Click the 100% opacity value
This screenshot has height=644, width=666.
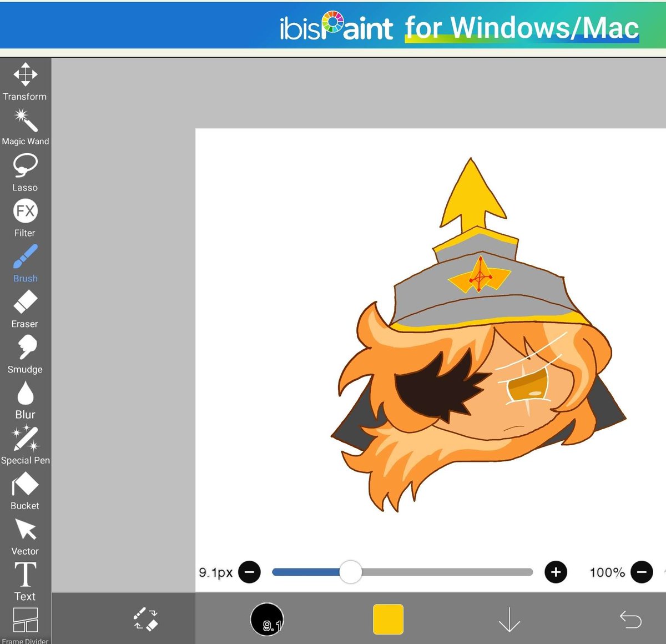(x=607, y=572)
